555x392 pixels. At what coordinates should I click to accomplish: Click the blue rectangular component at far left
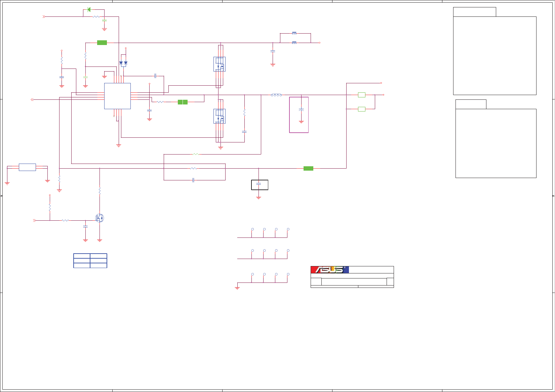(27, 167)
